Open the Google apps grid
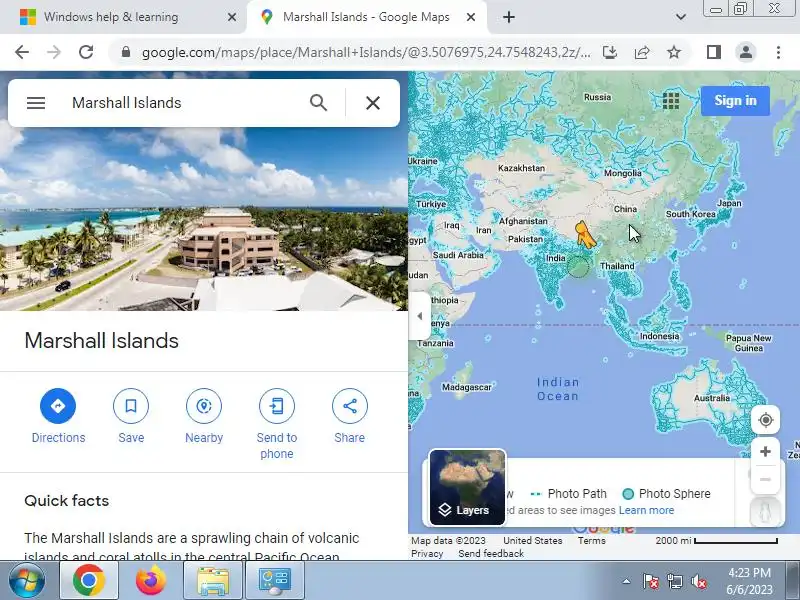800x600 pixels. [671, 101]
